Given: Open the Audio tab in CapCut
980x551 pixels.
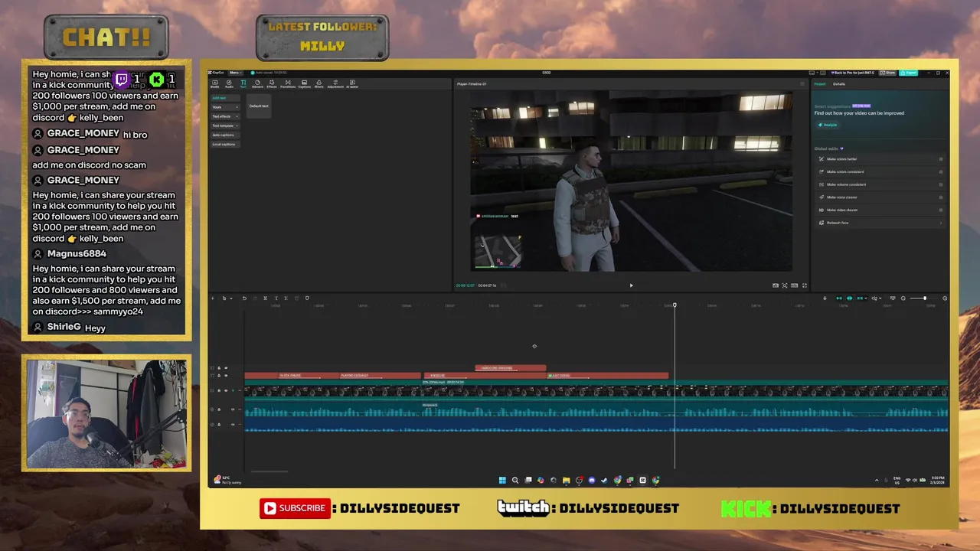Looking at the screenshot, I should [x=229, y=83].
